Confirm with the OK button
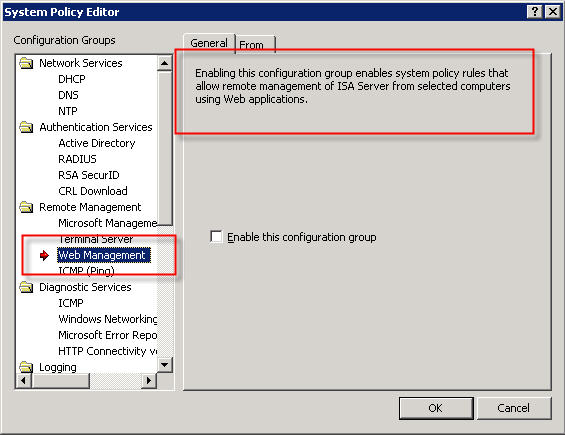Screen dimensions: 565x435 (436, 408)
